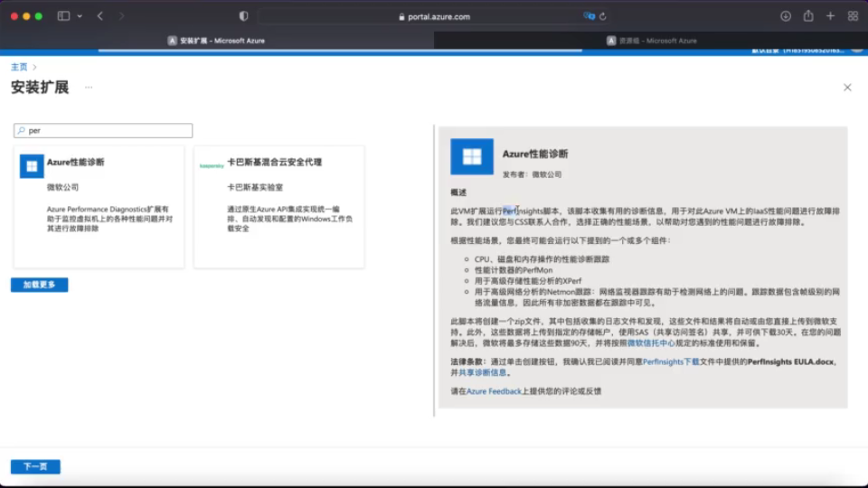868x488 pixels.
Task: Reload the page with the refresh icon
Action: (x=603, y=16)
